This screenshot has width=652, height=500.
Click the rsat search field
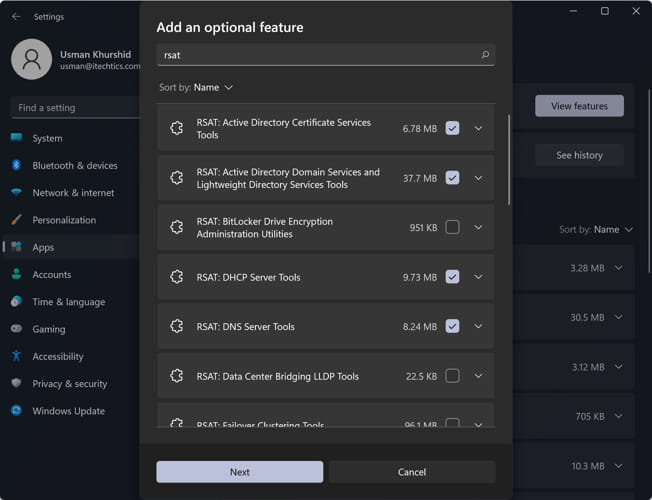coord(326,54)
